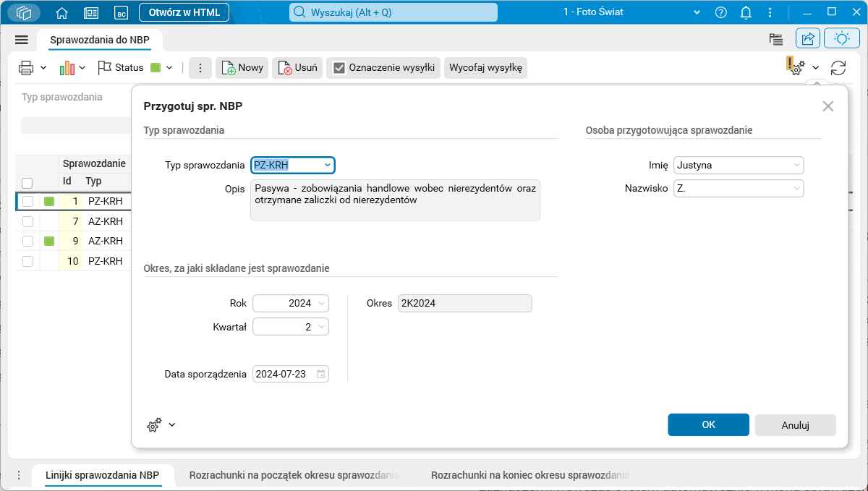Image resolution: width=868 pixels, height=491 pixels.
Task: Click the green status color swatch
Action: pyautogui.click(x=156, y=67)
